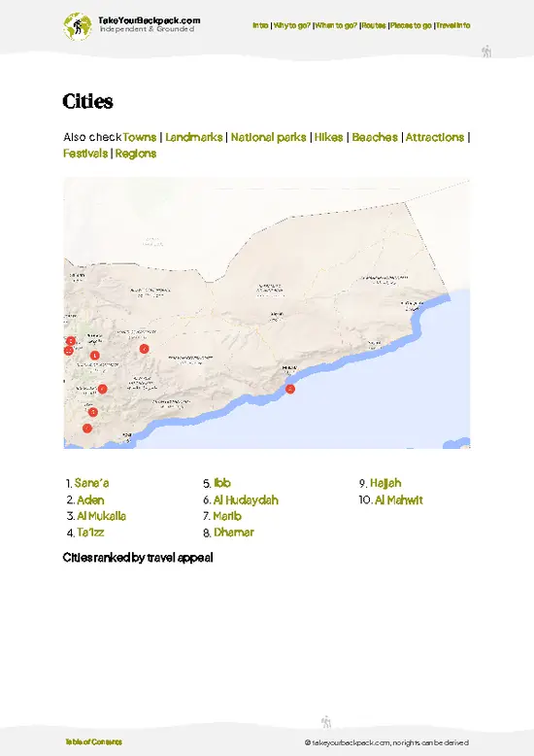Click the 'Independent & Grounded' tagline
The image size is (534, 756).
coord(147,29)
